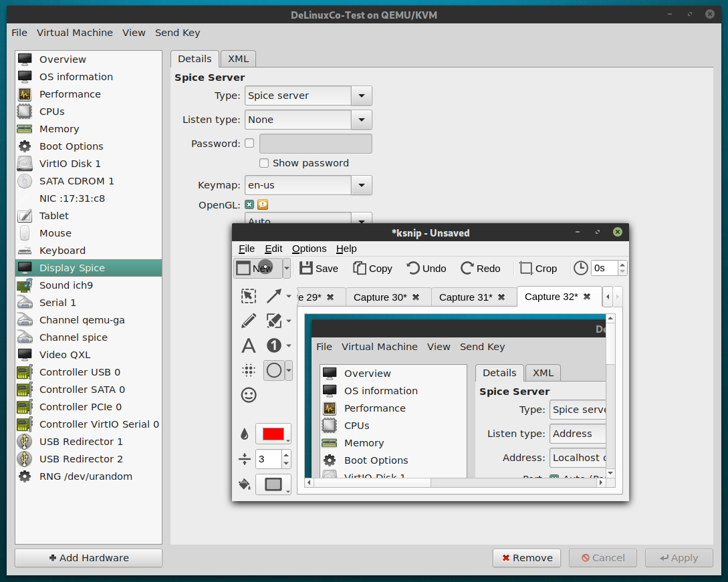Viewport: 728px width, 582px height.
Task: Select Boot Options in hardware list
Action: click(x=88, y=146)
